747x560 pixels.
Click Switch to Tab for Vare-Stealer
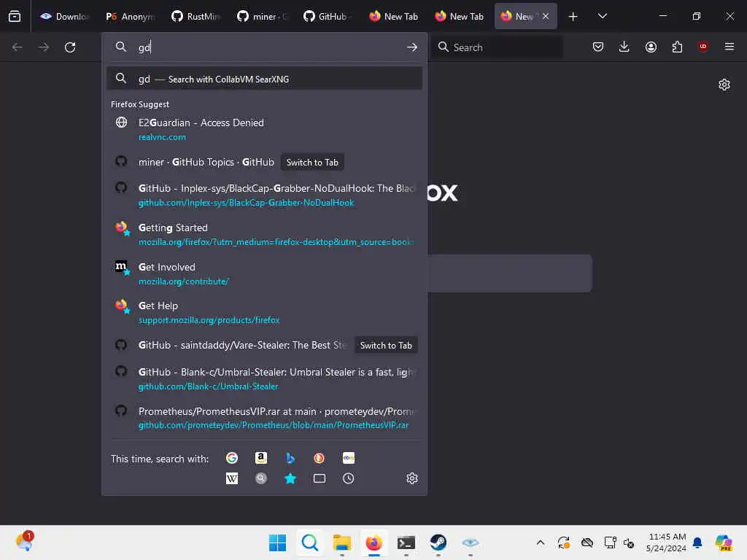(386, 345)
